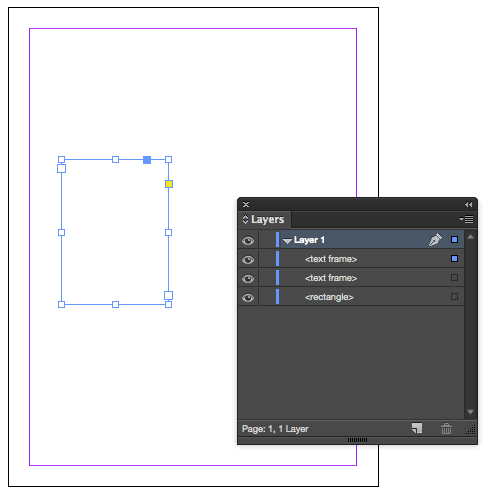
Task: Toggle visibility eye of Layer 1
Action: tap(248, 240)
